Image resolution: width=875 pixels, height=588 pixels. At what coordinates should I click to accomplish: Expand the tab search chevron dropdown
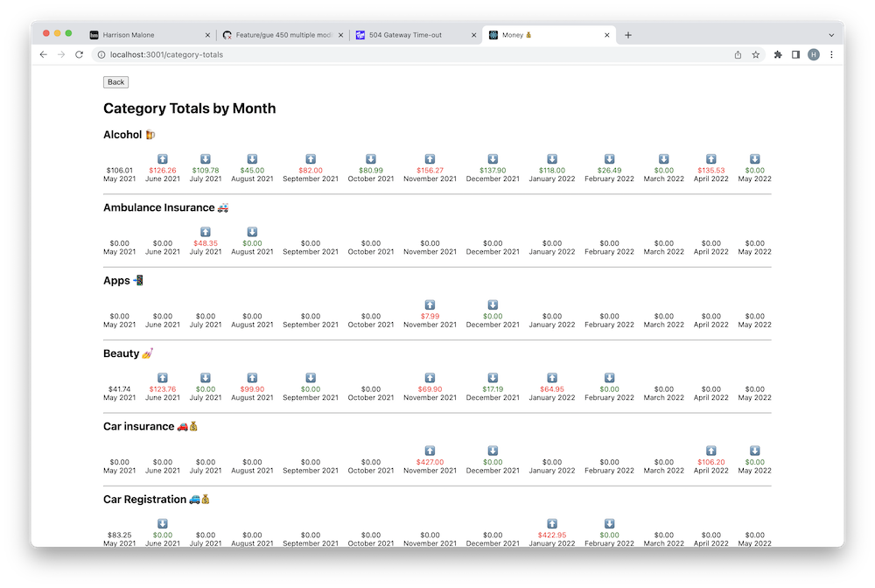click(830, 35)
